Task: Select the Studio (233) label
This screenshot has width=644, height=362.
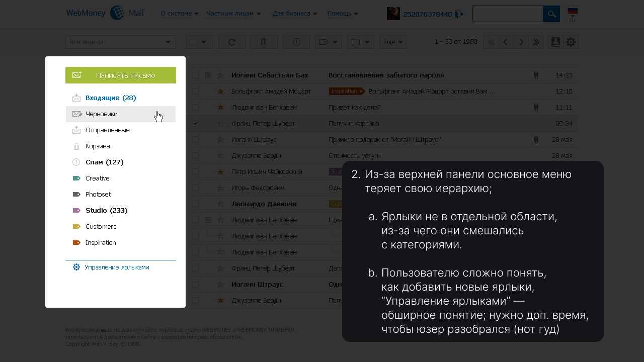Action: coord(121,211)
